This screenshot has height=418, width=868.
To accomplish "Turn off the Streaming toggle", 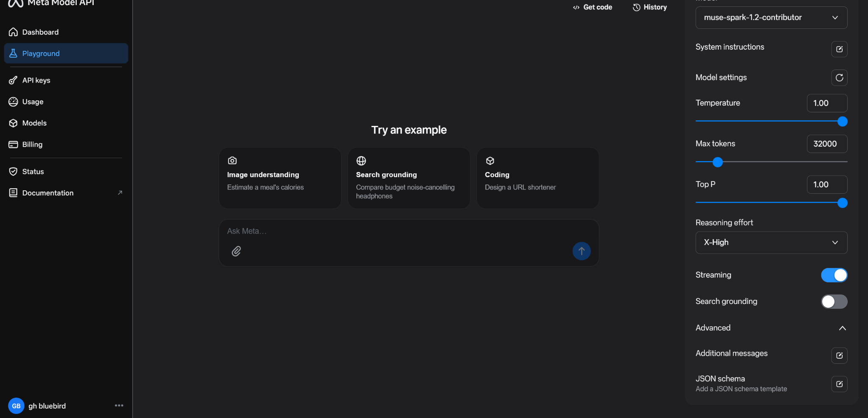I will pos(834,275).
